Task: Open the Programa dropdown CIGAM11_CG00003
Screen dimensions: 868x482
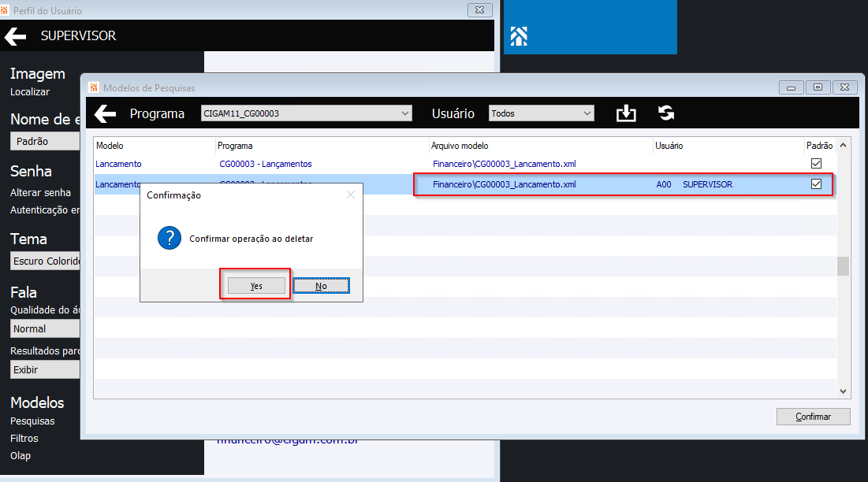Action: click(306, 113)
